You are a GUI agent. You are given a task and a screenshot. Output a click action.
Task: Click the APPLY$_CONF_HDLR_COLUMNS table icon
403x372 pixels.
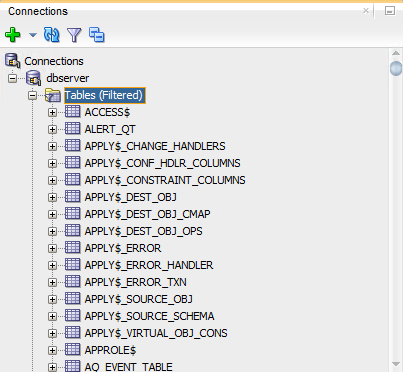[72, 163]
